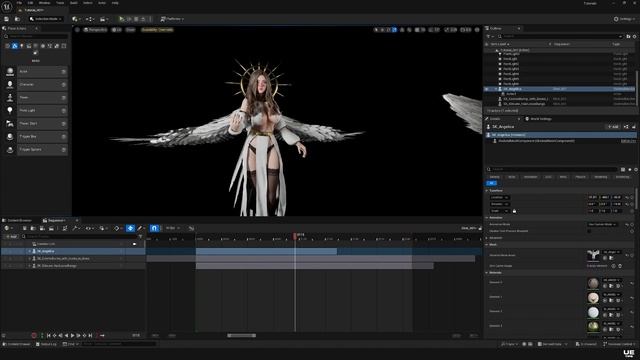Click the scale lock icon in Transform
This screenshot has width=640, height=360.
514,211
